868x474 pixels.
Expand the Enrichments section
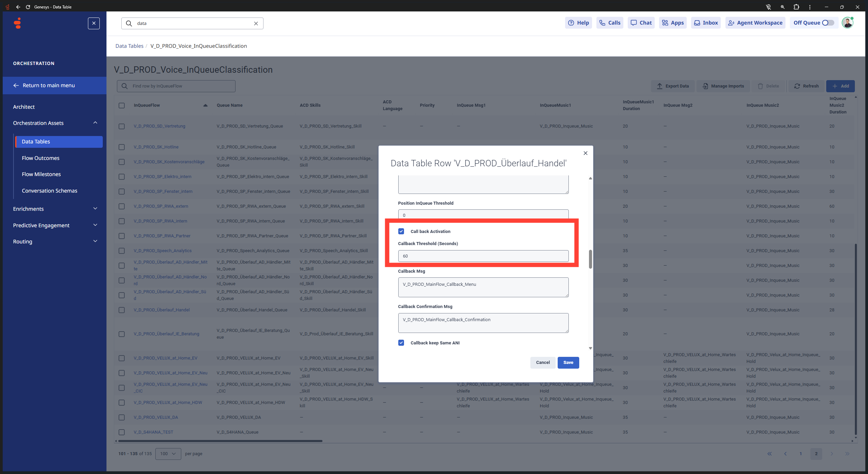click(x=95, y=209)
